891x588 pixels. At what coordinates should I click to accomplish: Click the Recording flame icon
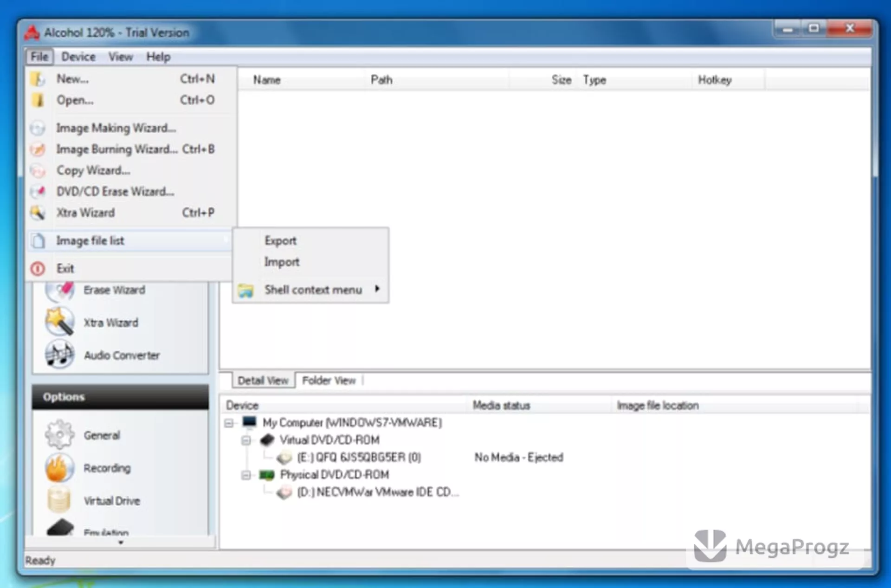(x=59, y=468)
